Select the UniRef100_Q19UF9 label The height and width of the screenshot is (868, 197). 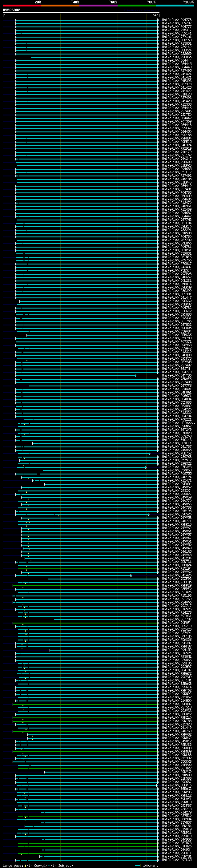pos(176,830)
